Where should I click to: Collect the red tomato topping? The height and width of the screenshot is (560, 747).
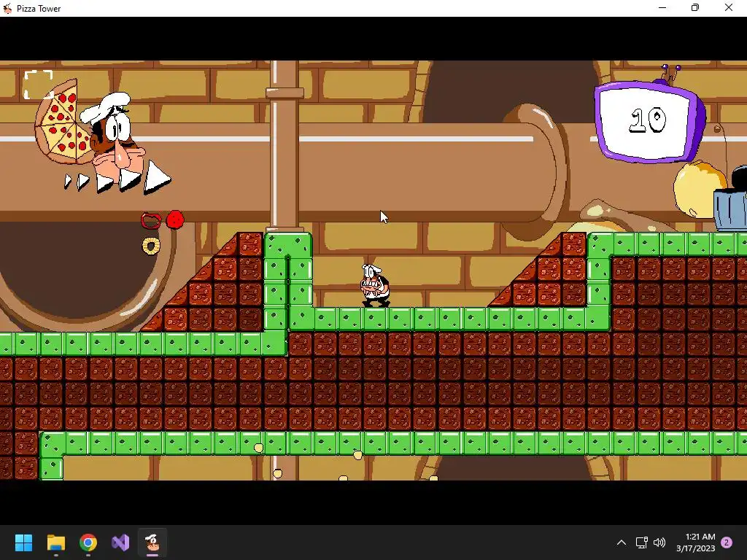point(175,219)
